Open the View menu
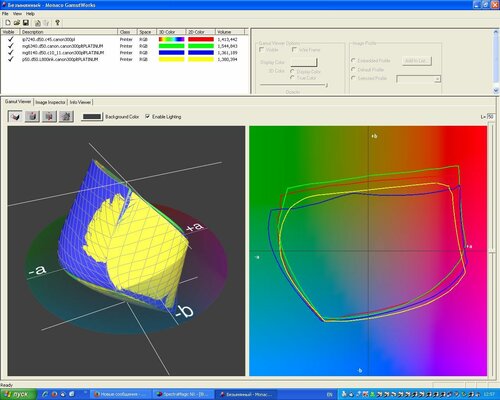 [17, 14]
